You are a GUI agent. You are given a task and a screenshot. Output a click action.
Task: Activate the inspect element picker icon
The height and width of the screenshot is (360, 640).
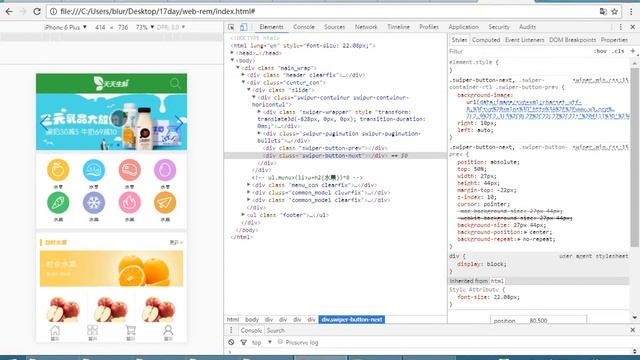pos(231,27)
